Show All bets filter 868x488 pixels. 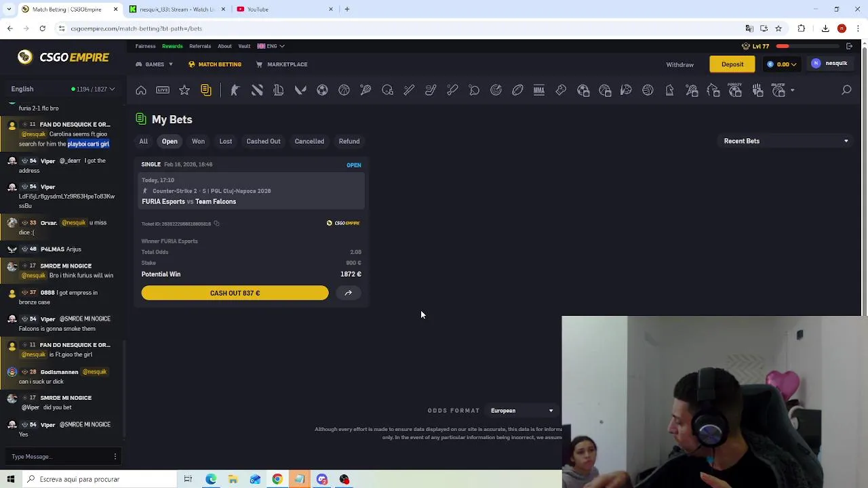tap(143, 141)
